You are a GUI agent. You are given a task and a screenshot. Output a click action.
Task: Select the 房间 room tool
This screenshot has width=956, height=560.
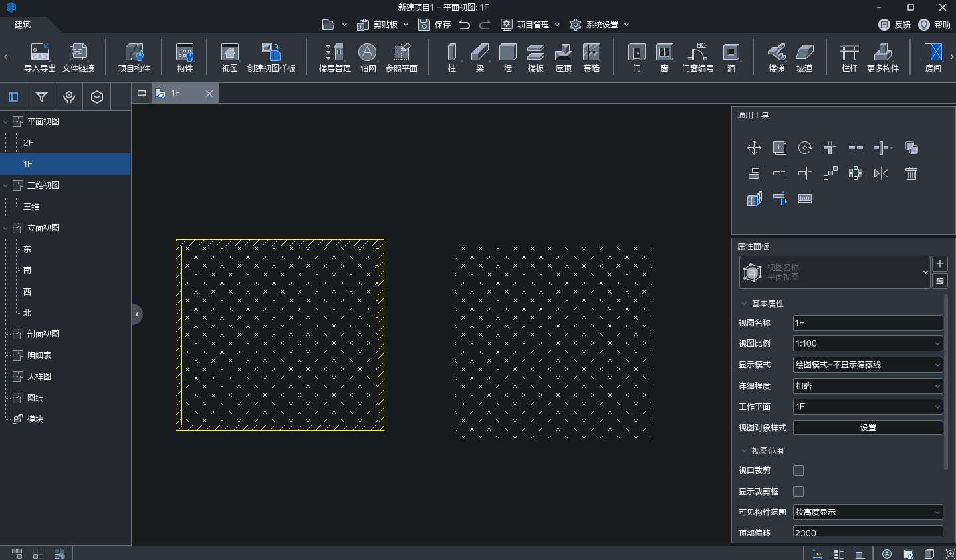933,57
